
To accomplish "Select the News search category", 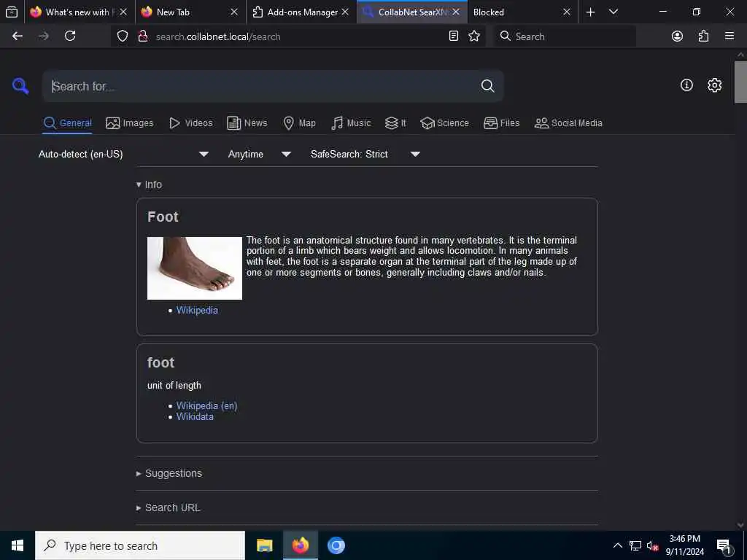I will pyautogui.click(x=247, y=122).
